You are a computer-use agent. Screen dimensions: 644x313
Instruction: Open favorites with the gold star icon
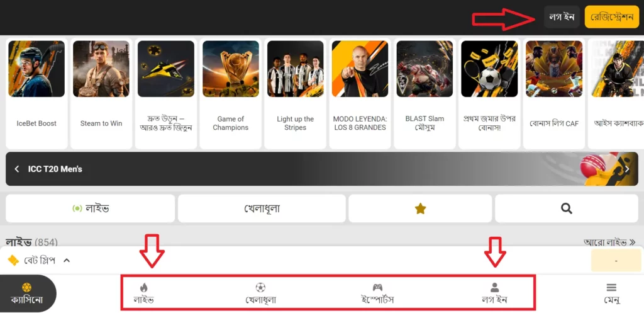[x=420, y=208]
